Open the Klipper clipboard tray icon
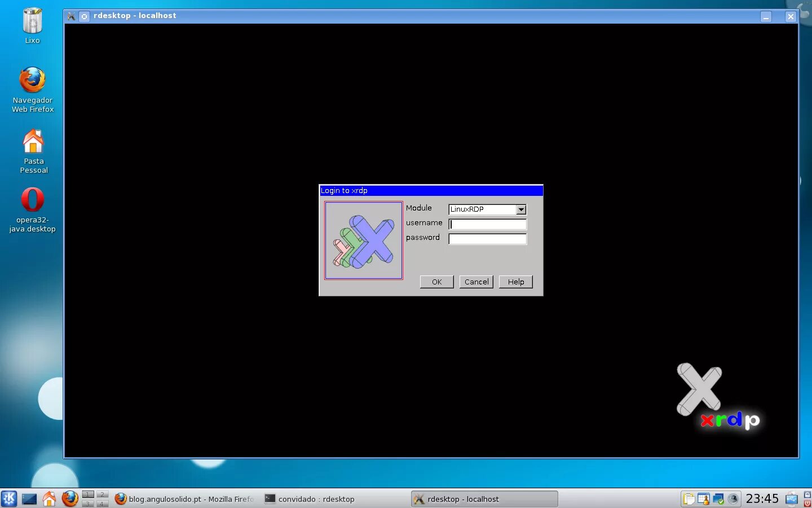The width and height of the screenshot is (812, 508). (689, 499)
